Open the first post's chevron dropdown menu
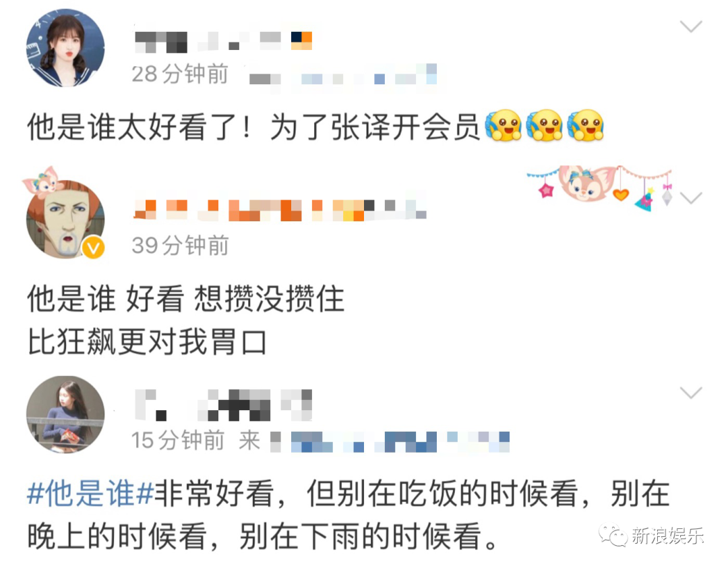Viewport: 728px width, 568px height. click(x=691, y=26)
